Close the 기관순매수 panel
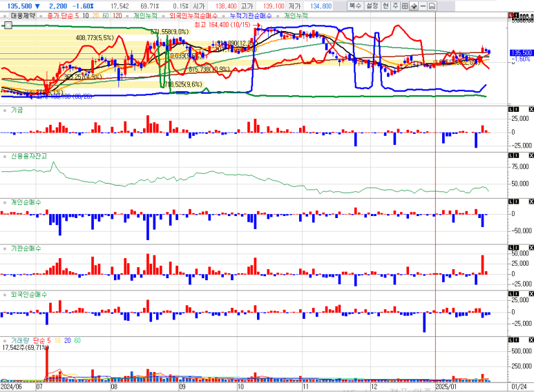This screenshot has width=534, height=392. 531,247
